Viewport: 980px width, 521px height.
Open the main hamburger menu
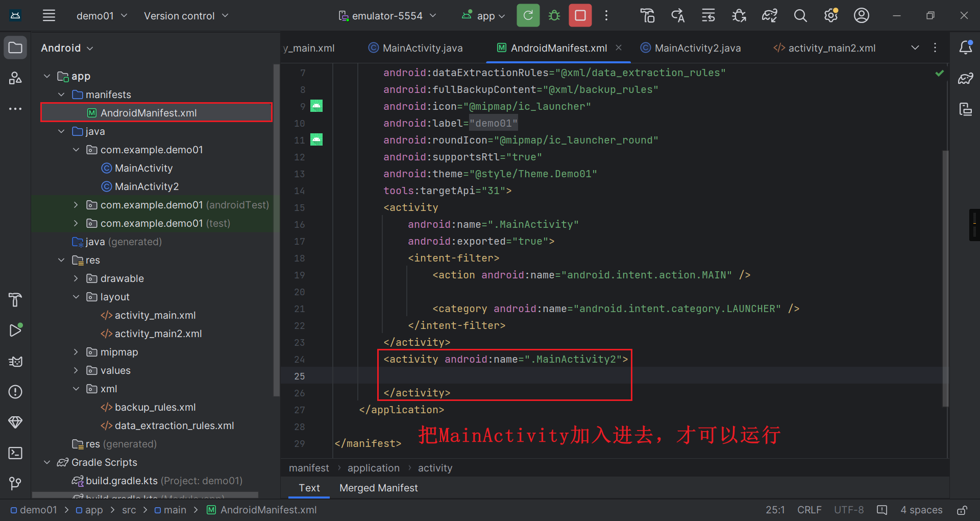tap(49, 15)
